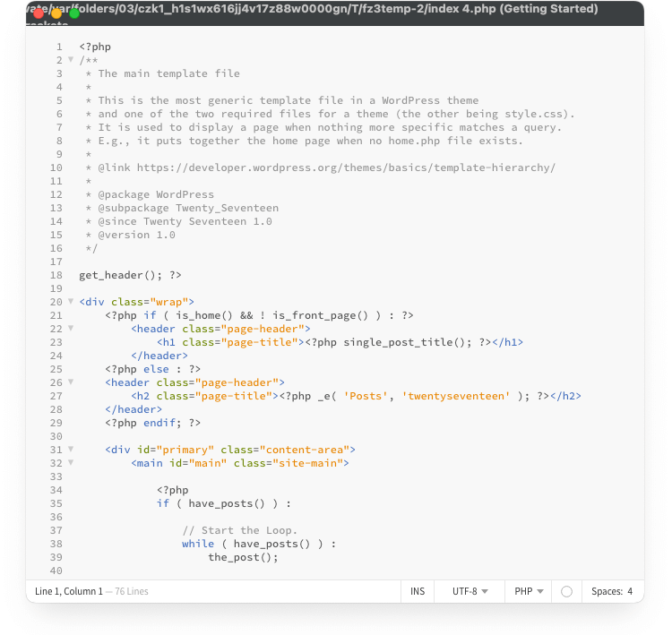Collapse the div class="wrap" block fold arrow

(71, 302)
